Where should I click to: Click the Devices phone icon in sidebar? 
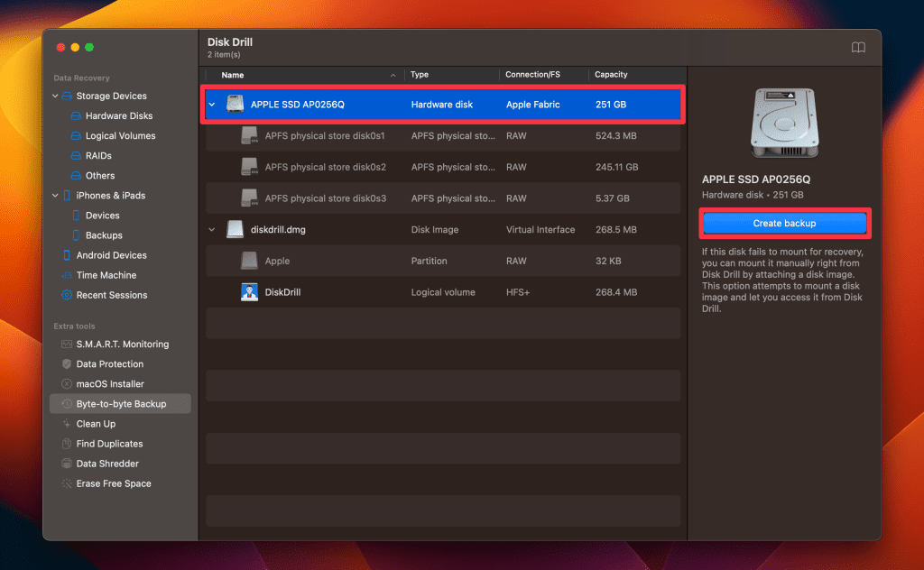pos(76,216)
